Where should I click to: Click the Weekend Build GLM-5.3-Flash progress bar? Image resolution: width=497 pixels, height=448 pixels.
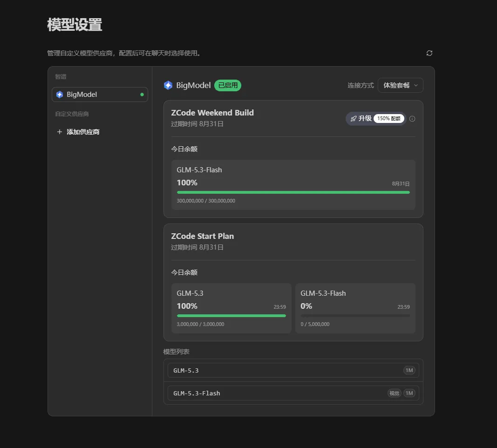[293, 192]
